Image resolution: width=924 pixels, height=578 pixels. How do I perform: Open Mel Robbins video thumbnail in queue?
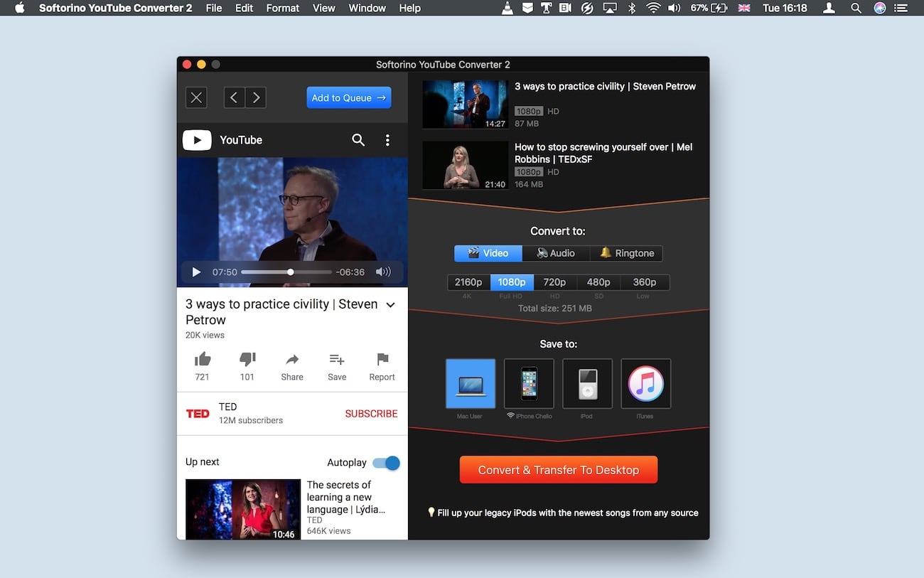[x=465, y=165]
